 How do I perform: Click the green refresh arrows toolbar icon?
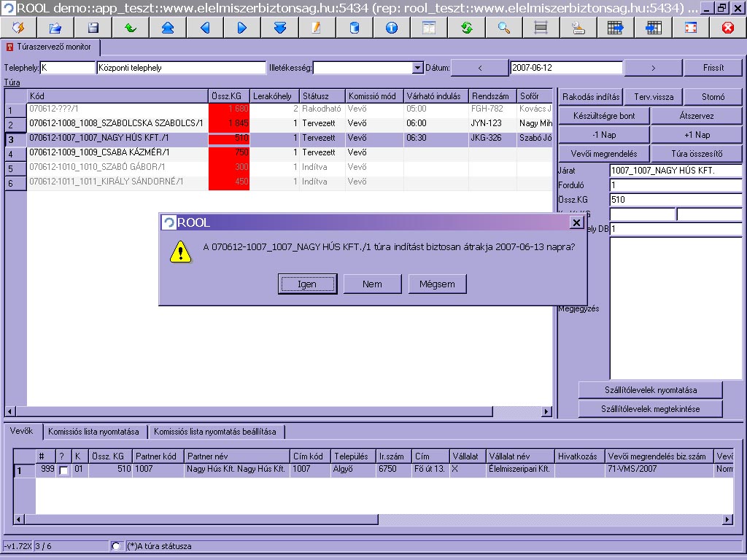[466, 28]
